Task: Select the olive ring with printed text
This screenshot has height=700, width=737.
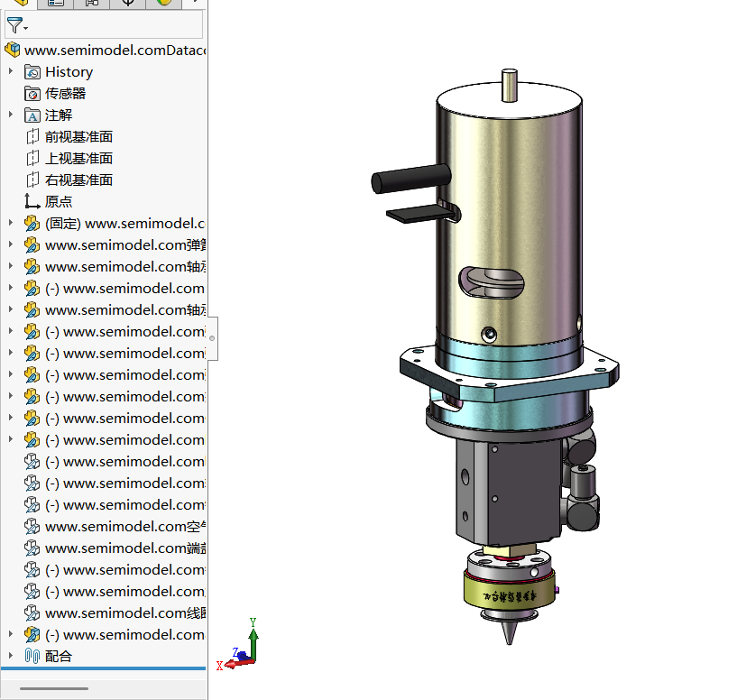Action: pos(510,594)
